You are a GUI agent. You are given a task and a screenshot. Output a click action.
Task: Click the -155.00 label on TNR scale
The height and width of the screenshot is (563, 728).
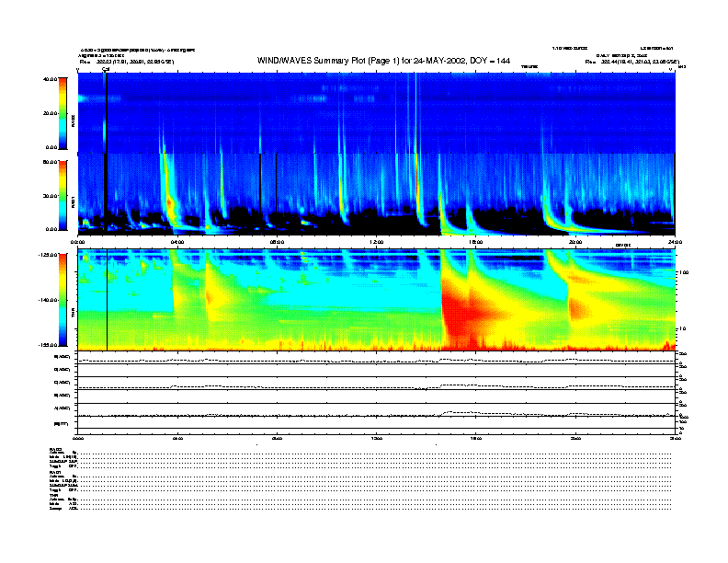click(48, 345)
